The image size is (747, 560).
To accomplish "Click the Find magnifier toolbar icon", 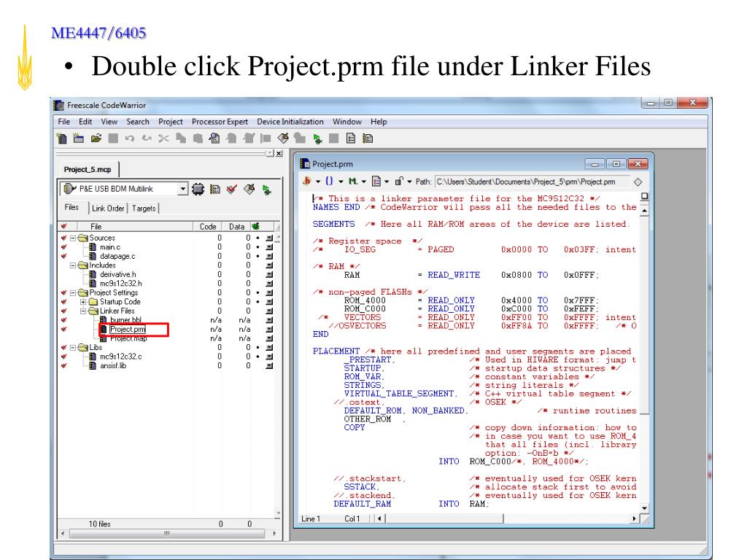I will point(214,139).
